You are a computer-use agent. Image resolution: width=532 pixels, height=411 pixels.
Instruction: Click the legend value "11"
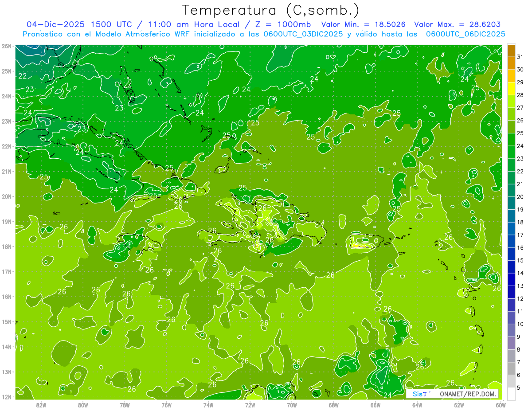pyautogui.click(x=520, y=311)
